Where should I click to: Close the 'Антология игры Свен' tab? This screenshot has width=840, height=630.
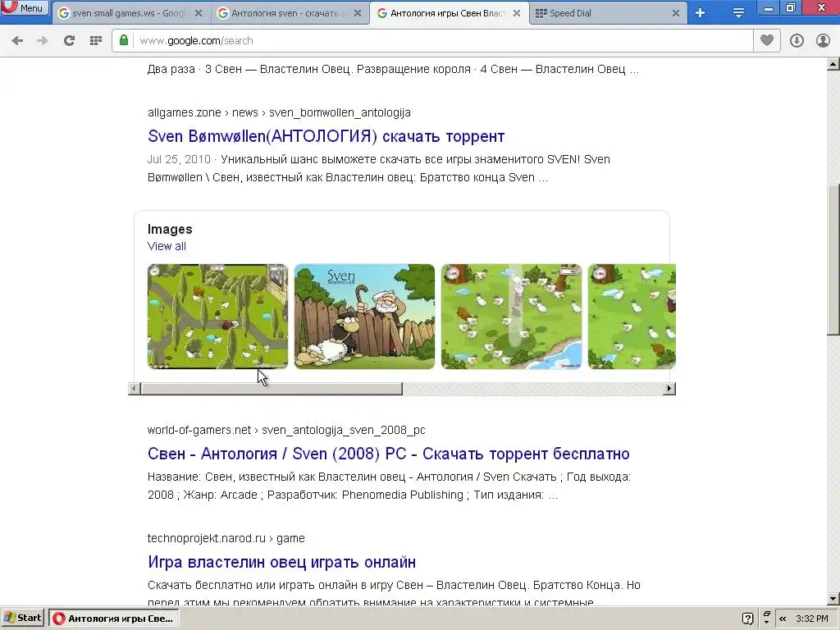click(x=517, y=13)
